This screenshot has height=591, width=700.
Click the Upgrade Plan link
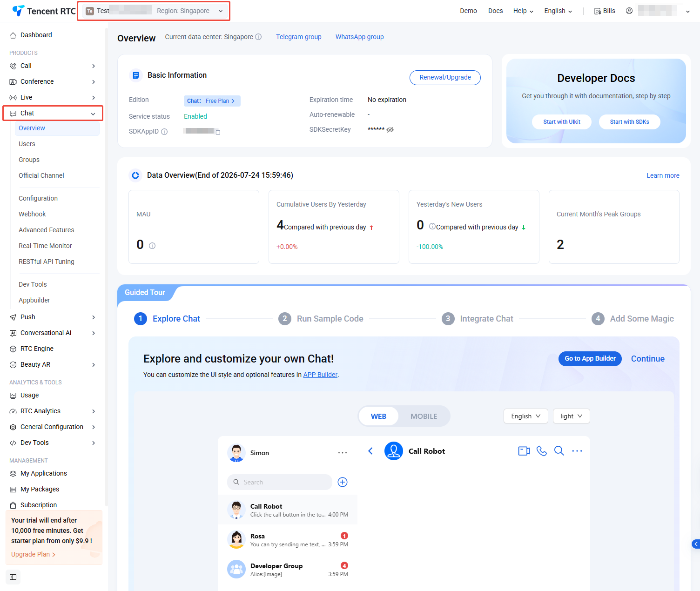click(33, 554)
